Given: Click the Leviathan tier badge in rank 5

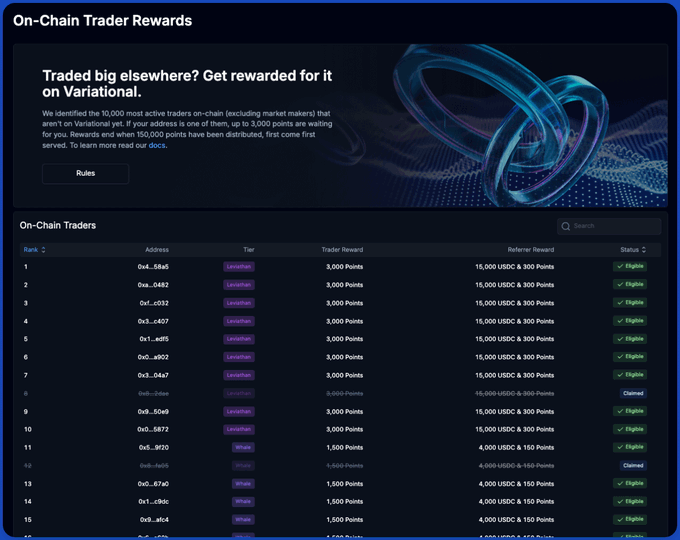Looking at the screenshot, I should point(239,339).
